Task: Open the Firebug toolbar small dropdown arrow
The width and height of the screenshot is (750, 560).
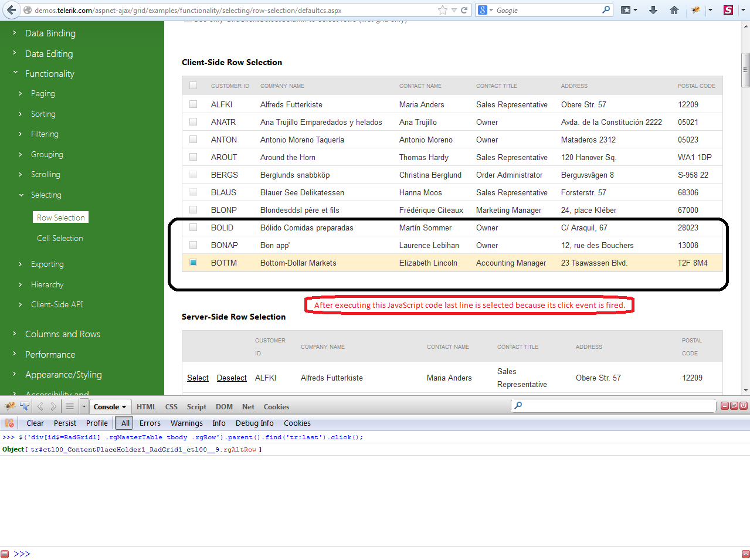Action: click(x=84, y=406)
